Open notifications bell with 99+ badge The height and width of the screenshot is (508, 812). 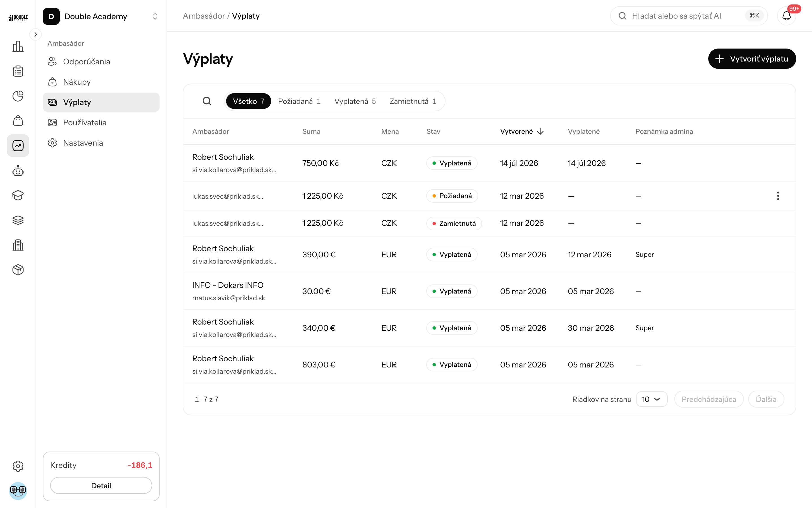tap(787, 16)
